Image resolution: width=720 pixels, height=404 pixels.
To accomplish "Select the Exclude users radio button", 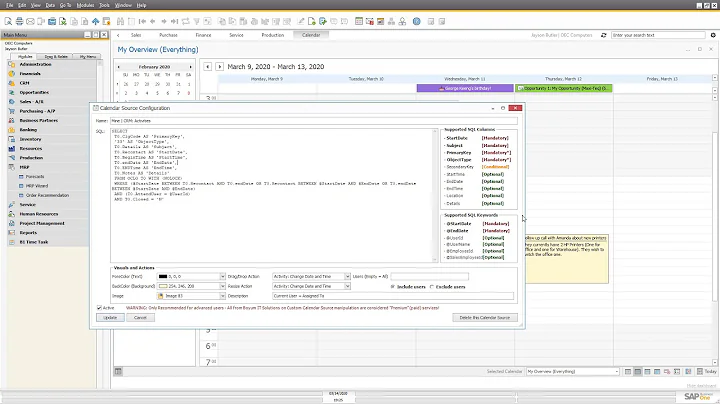I will (432, 286).
